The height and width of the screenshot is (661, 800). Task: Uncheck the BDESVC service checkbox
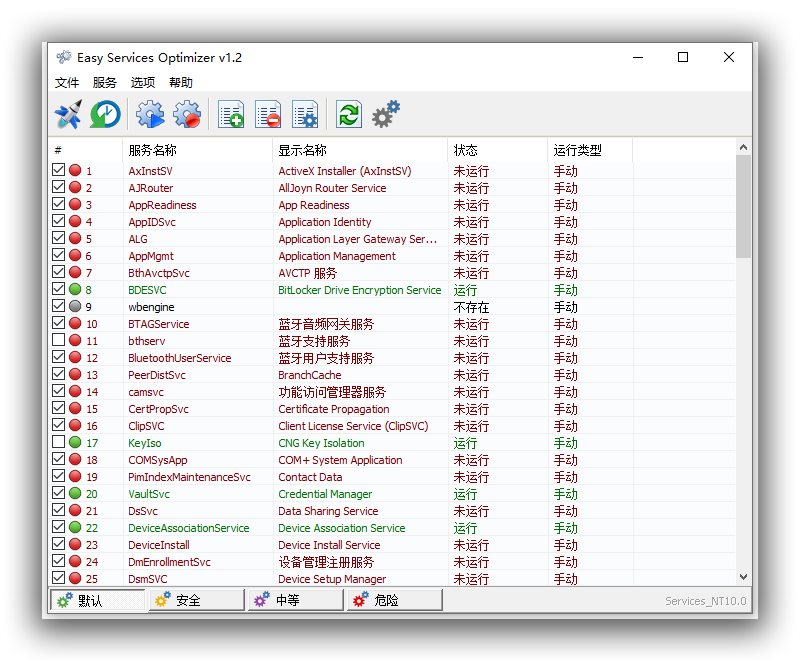pos(58,289)
